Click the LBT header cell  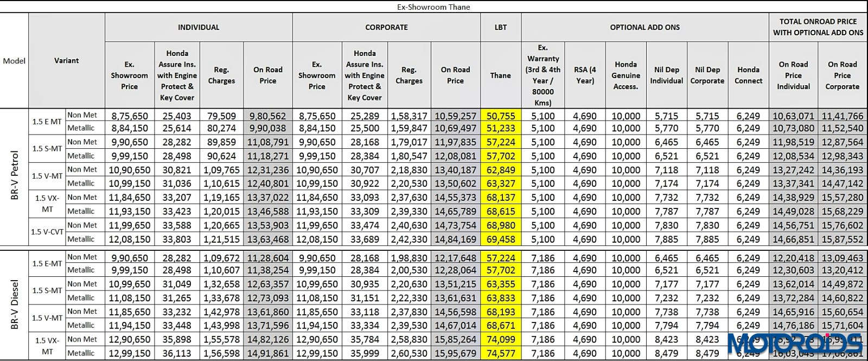tap(501, 27)
